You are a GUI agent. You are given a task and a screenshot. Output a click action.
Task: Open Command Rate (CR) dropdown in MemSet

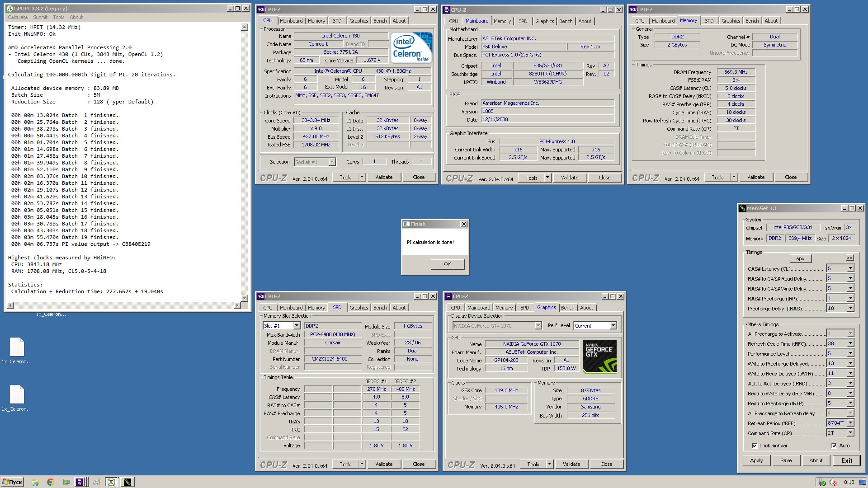pyautogui.click(x=850, y=433)
